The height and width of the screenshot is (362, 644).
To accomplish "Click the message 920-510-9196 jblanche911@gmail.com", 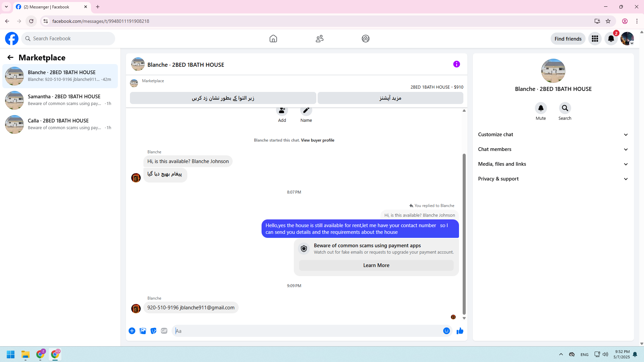I will 191,308.
